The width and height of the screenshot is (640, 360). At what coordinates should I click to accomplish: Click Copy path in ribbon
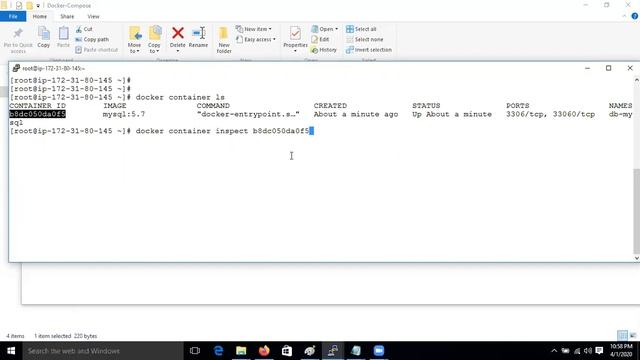(92, 40)
